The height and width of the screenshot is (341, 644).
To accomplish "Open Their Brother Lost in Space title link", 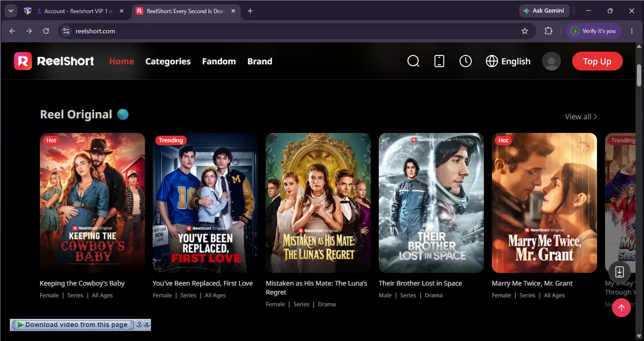I will pos(420,283).
